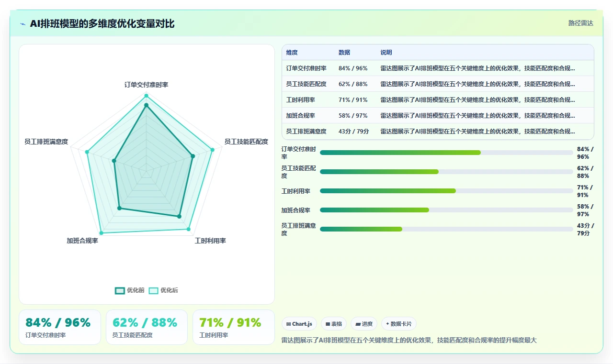Click the 84% / 96% table value
This screenshot has height=364, width=613.
point(353,68)
